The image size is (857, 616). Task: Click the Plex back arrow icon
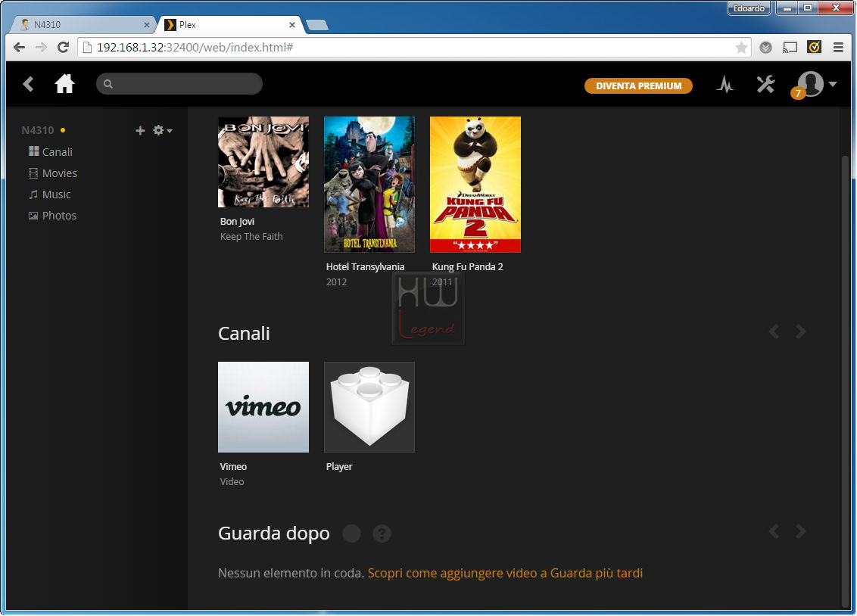pyautogui.click(x=29, y=84)
